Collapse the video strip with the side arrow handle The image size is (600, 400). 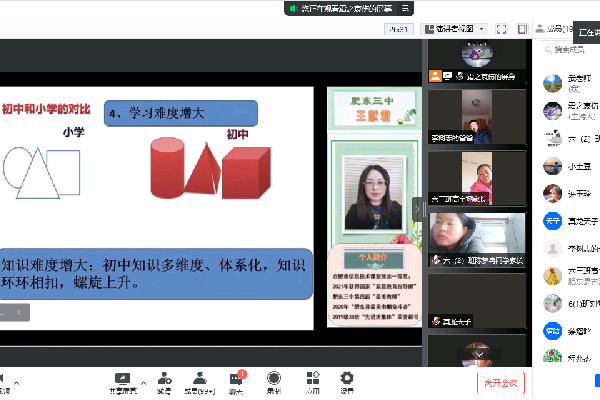[417, 209]
